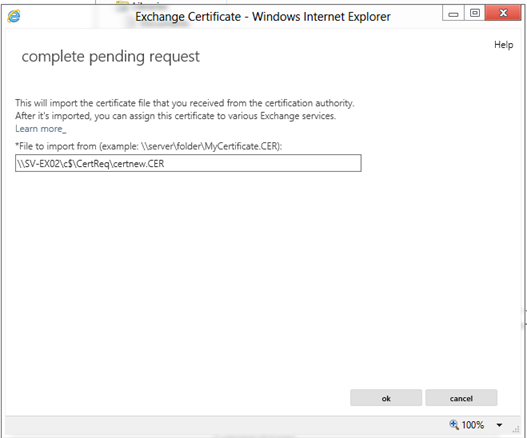Image resolution: width=527 pixels, height=438 pixels.
Task: Click the resize grip at window corner
Action: pos(516,430)
